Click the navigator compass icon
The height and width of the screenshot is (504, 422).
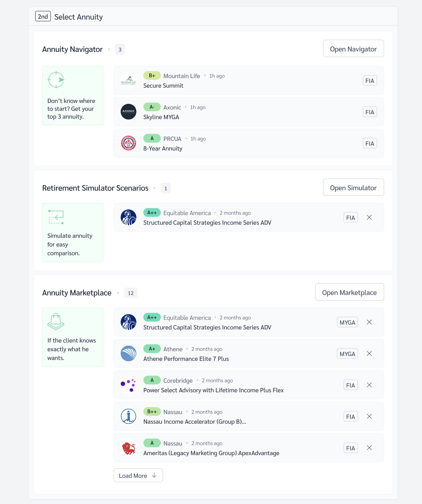click(x=56, y=80)
